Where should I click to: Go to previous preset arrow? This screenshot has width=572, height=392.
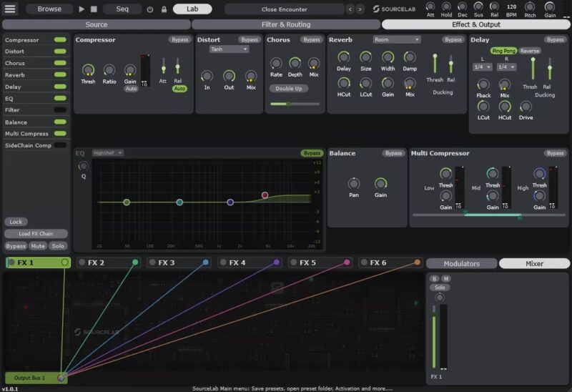point(350,9)
